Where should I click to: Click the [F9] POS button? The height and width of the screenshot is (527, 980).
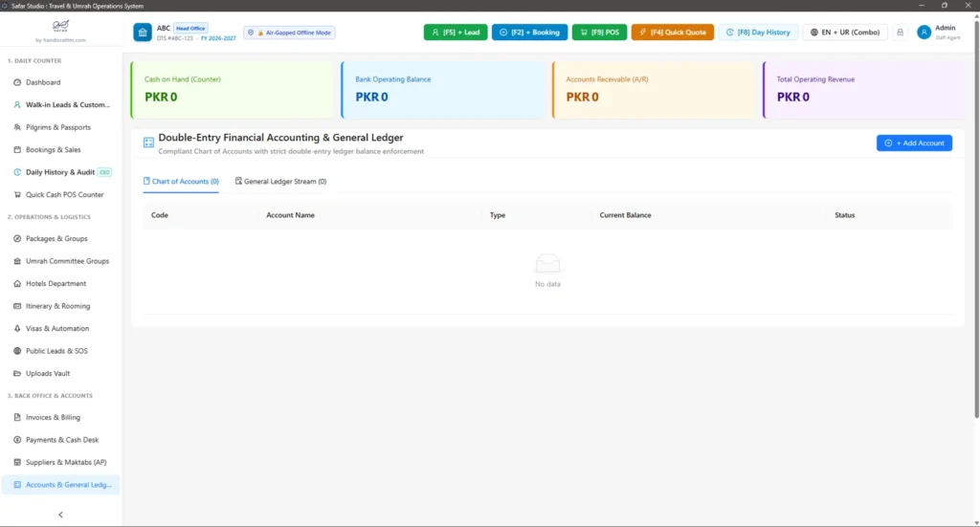599,33
